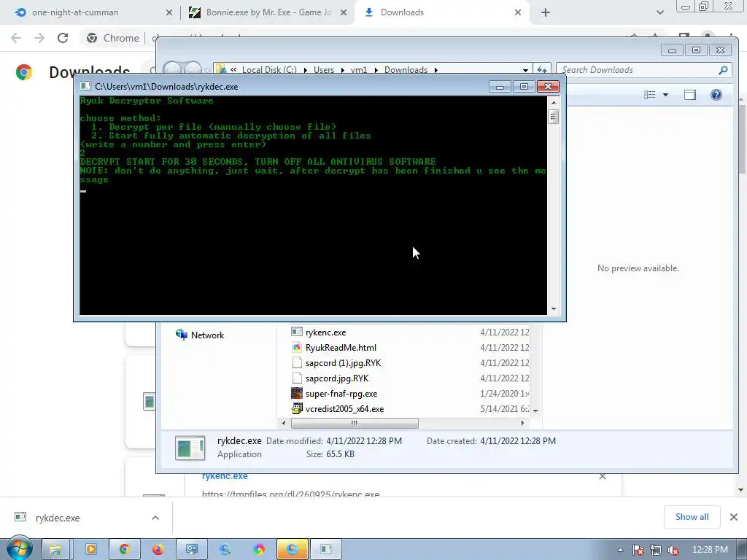Open Action Center flag in system tray
Screen dimensions: 747x560
(x=638, y=550)
